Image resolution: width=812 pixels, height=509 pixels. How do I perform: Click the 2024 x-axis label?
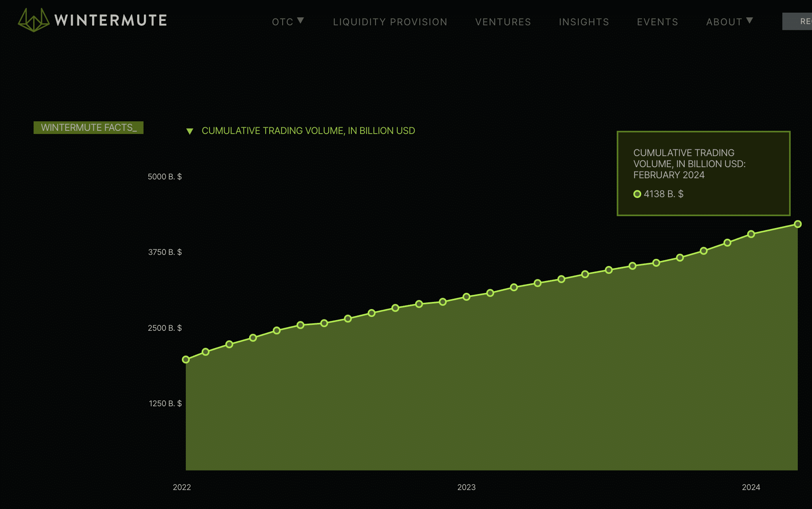click(751, 487)
